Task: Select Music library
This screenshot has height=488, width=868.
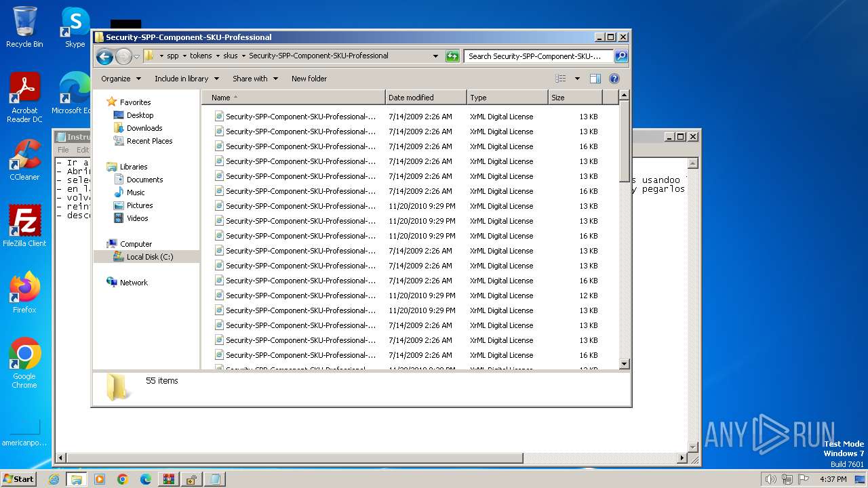Action: click(136, 192)
